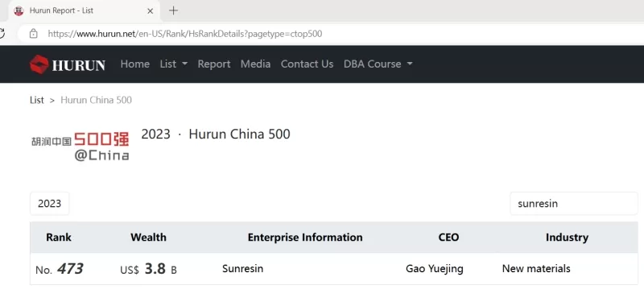Click the Rank column header
Image resolution: width=644 pixels, height=306 pixels.
pyautogui.click(x=59, y=238)
